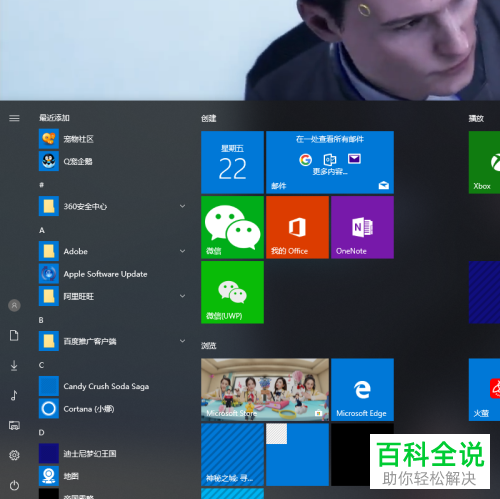Open the calendar tile showing 22

pyautogui.click(x=232, y=162)
